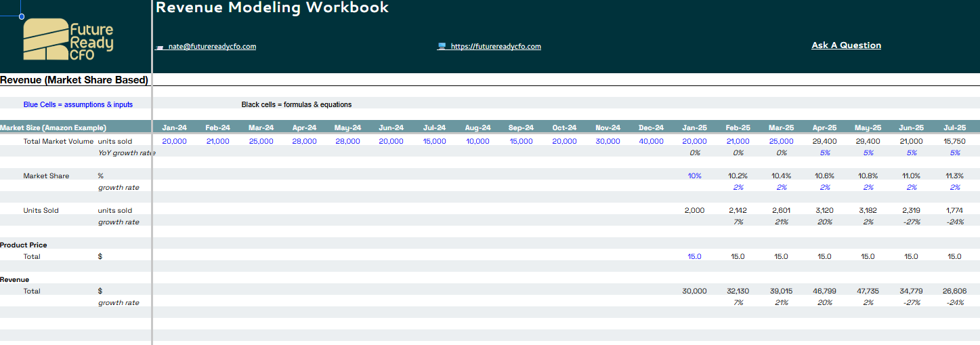Select the Nov-24 column header
The width and height of the screenshot is (980, 345).
pos(608,127)
